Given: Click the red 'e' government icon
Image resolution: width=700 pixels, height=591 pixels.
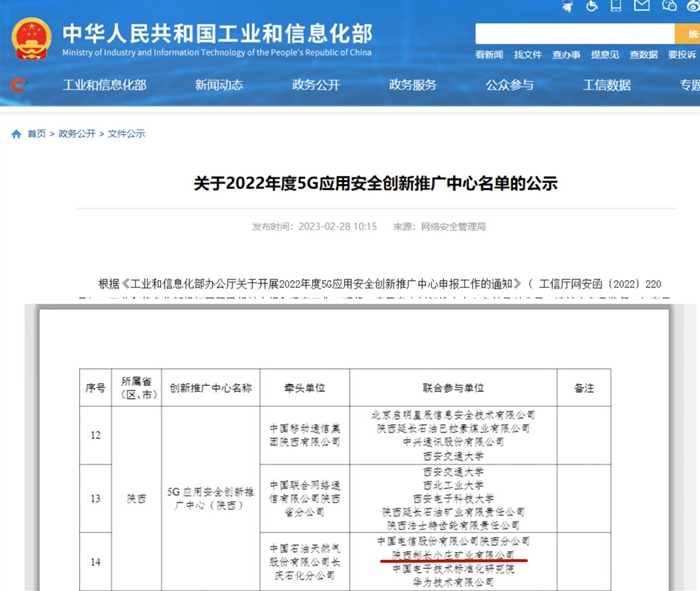Looking at the screenshot, I should tap(19, 84).
